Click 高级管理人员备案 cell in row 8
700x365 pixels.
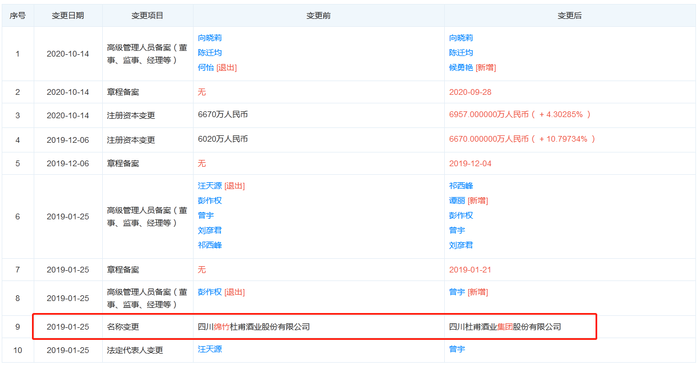147,298
